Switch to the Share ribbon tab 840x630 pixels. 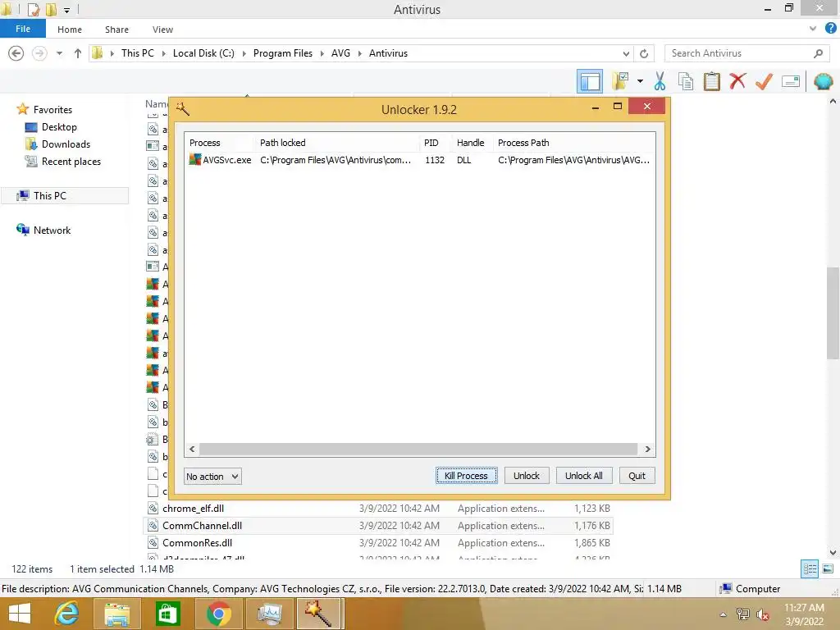tap(116, 30)
